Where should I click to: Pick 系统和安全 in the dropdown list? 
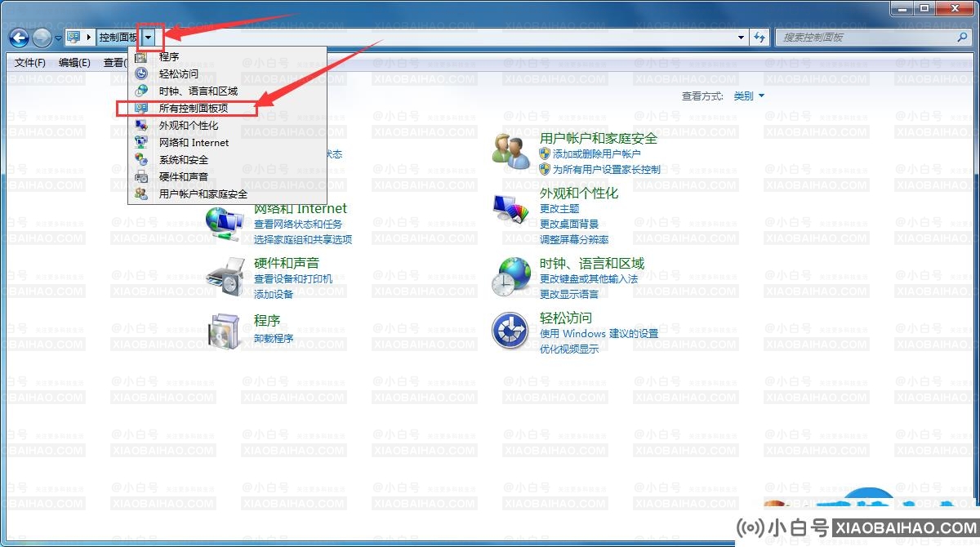pos(228,159)
